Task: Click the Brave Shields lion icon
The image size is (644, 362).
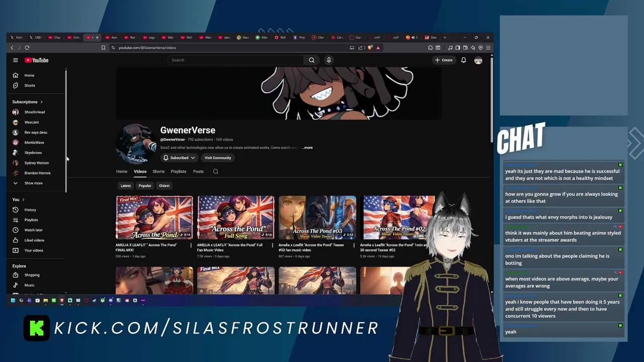Action: (x=370, y=48)
